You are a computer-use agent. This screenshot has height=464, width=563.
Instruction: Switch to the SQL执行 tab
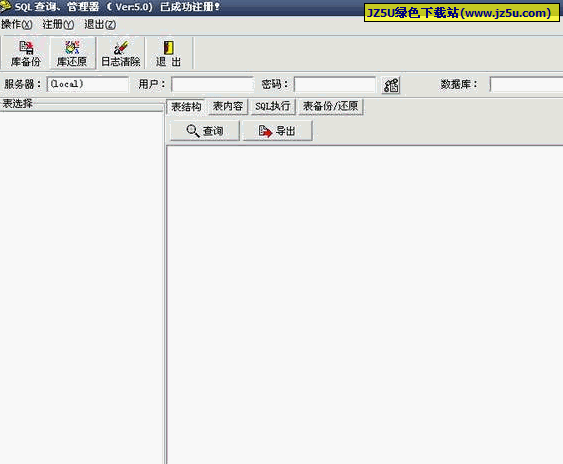(x=273, y=107)
